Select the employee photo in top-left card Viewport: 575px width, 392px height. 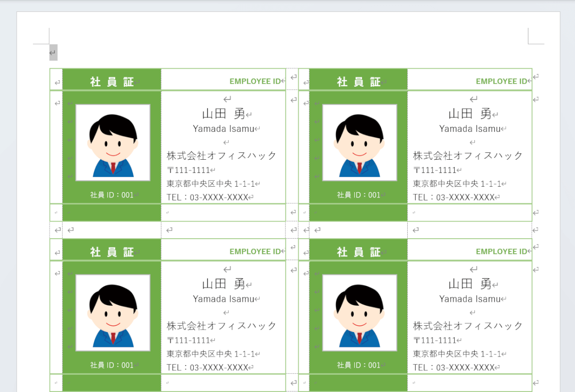(x=113, y=143)
